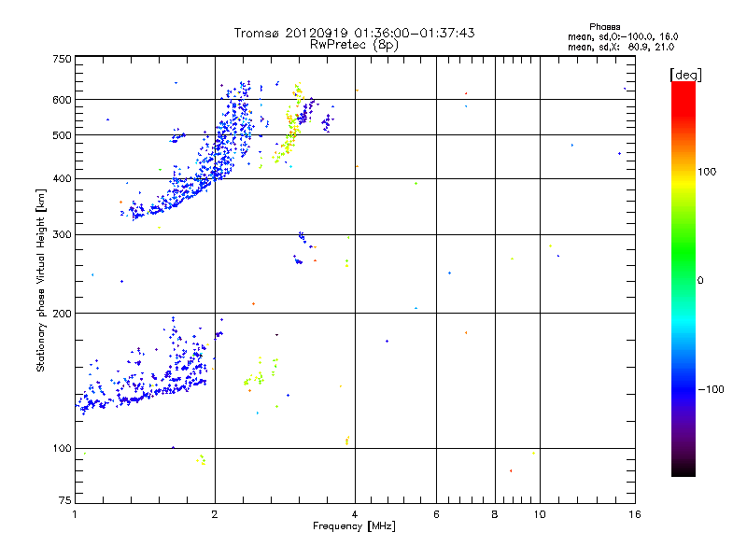Select the 'mean, sd,X: 80.9, 21.0' statistics line
Image resolution: width=747 pixels, height=560 pixels.
point(621,47)
